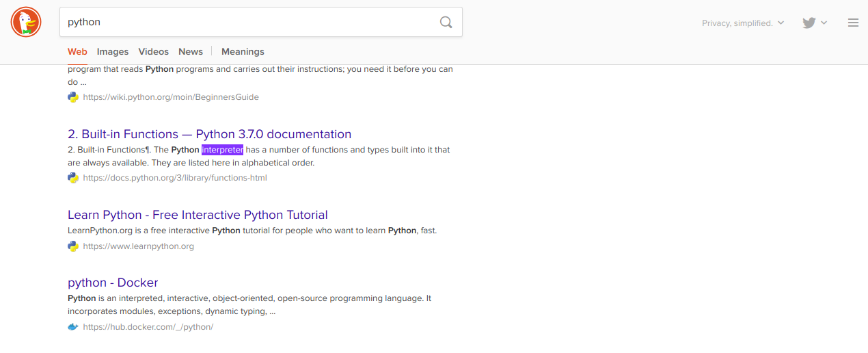
Task: Switch to the News tab
Action: coord(191,51)
